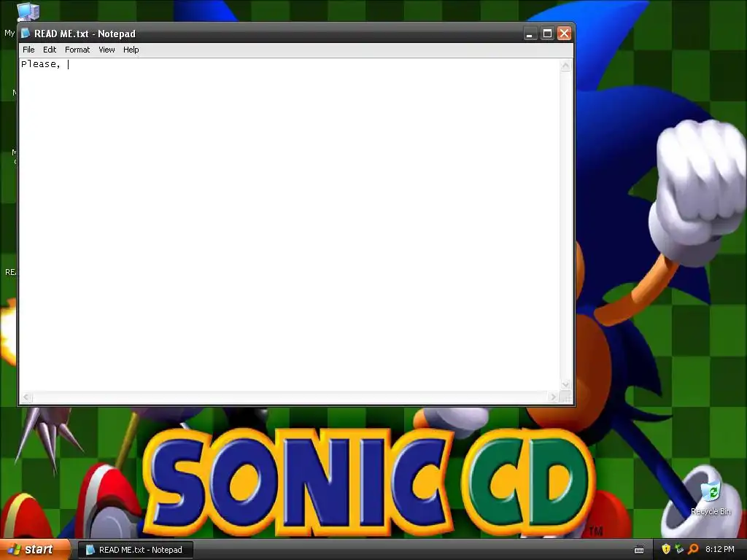Screen dimensions: 747x560
Task: Maximize the READ ME.txt Notepad window
Action: point(547,34)
